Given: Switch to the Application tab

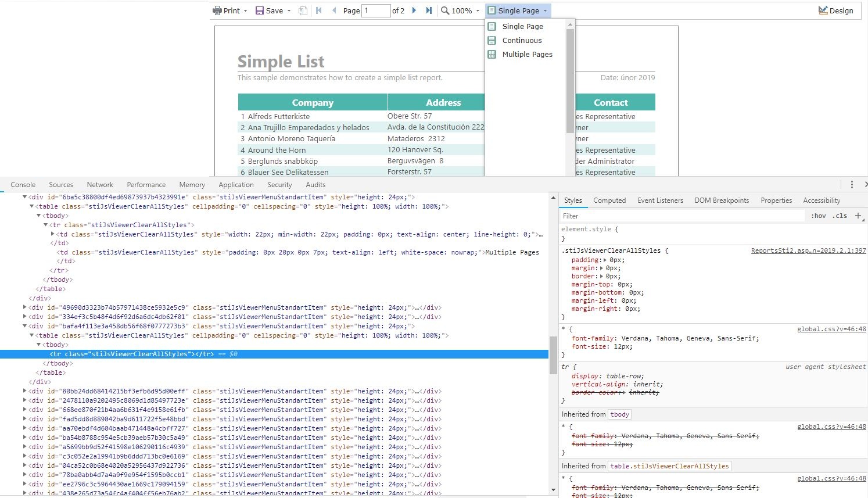Looking at the screenshot, I should click(236, 185).
